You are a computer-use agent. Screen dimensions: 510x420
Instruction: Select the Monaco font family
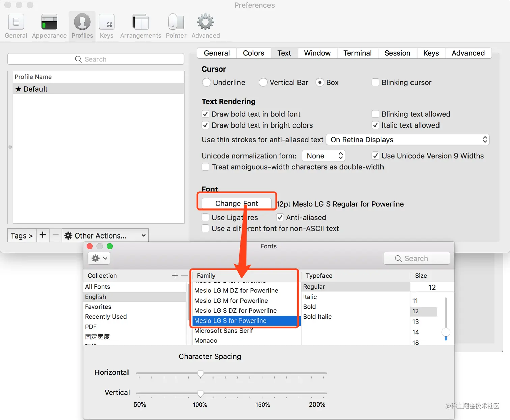[x=246, y=340]
